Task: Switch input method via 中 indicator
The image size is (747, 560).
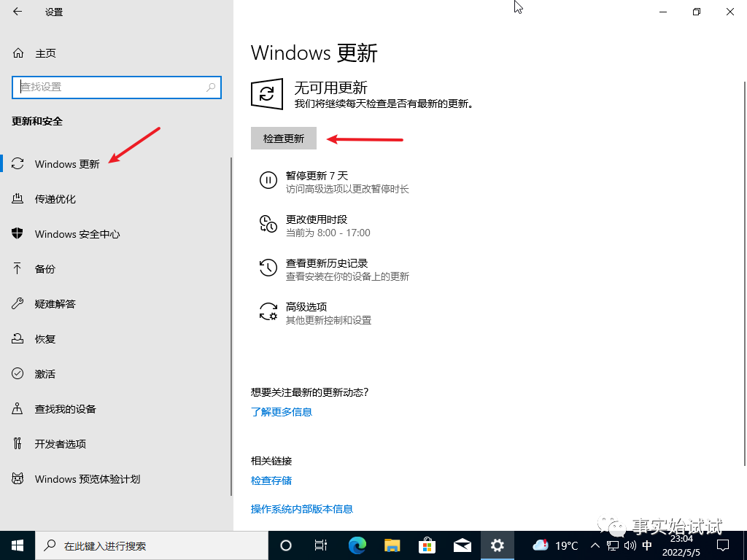Action: point(647,545)
